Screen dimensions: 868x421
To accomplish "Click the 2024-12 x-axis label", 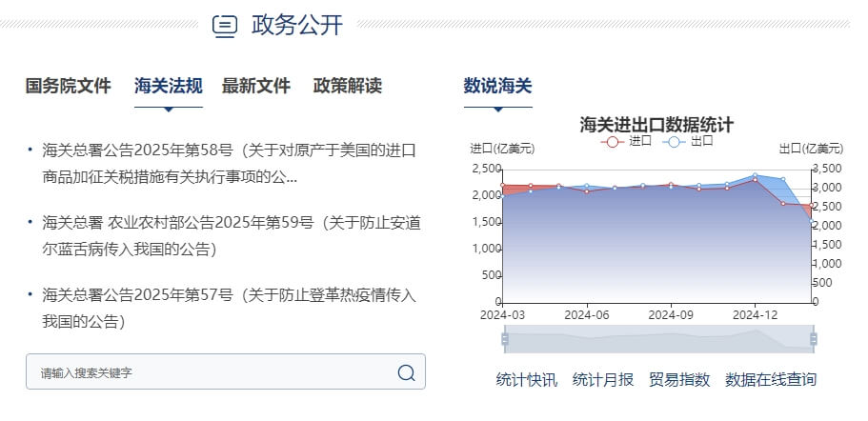I will pyautogui.click(x=755, y=315).
